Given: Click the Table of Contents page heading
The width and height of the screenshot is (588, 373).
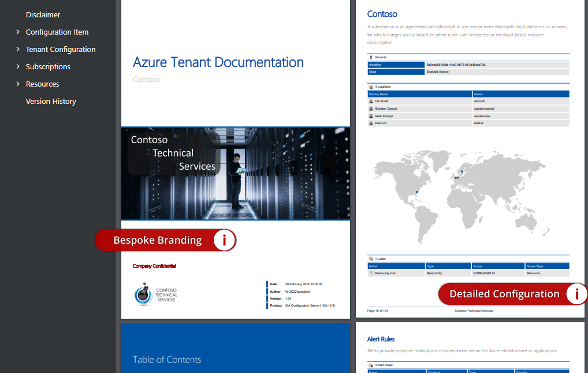Looking at the screenshot, I should [167, 359].
